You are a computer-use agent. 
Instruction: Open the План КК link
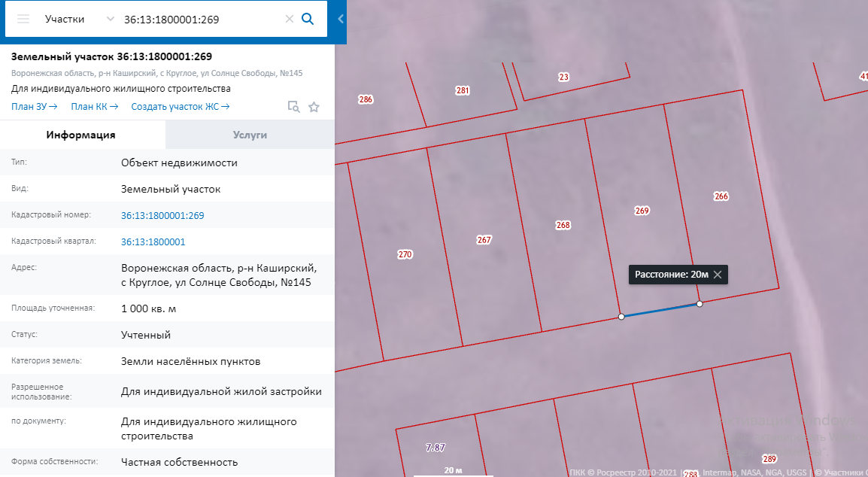click(94, 106)
